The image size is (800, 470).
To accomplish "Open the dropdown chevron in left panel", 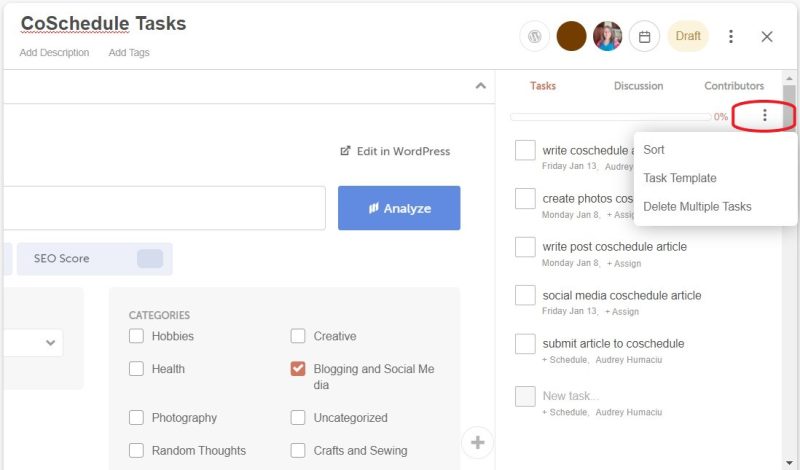I will (x=50, y=342).
